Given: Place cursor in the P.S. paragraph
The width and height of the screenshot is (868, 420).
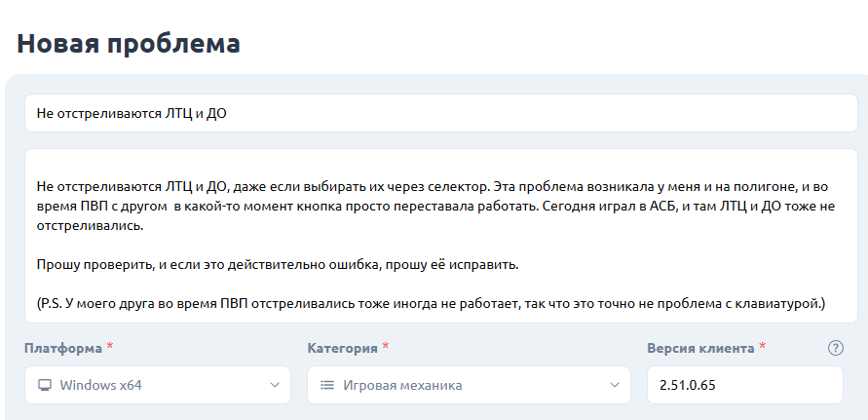Looking at the screenshot, I should point(429,304).
